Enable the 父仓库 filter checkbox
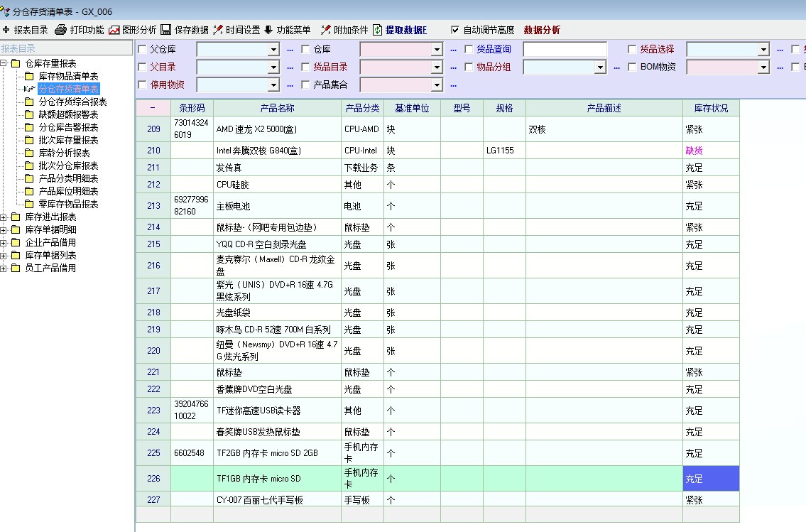Viewport: 806px width, 532px height. [x=143, y=50]
